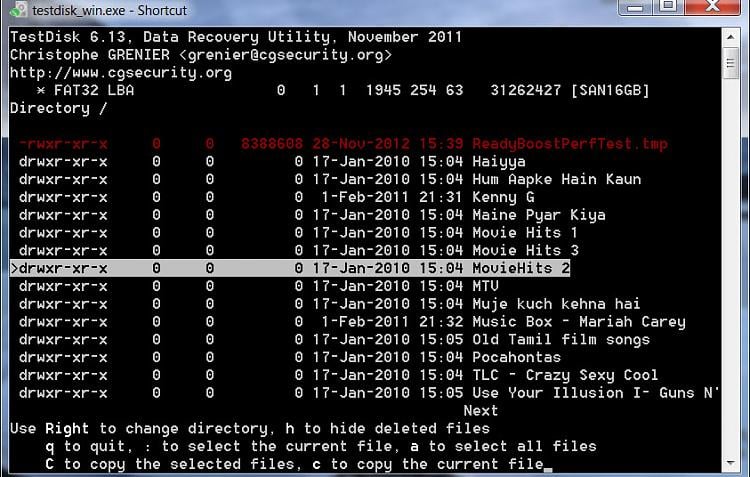Close the testdisk console window
The width and height of the screenshot is (750, 477).
713,7
